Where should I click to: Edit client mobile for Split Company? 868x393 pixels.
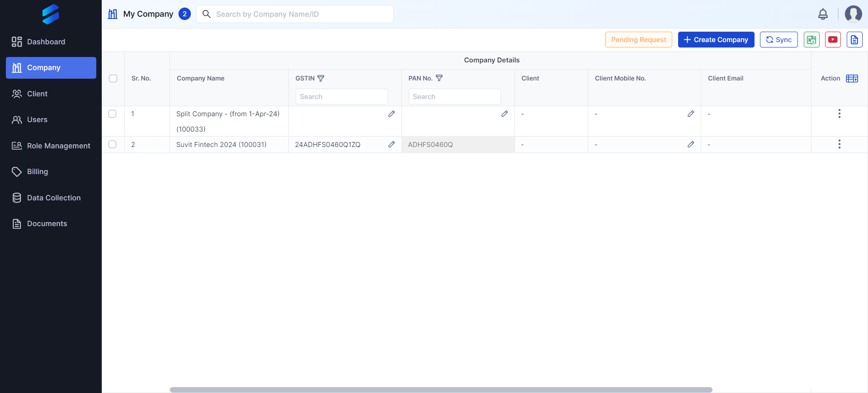[x=691, y=114]
